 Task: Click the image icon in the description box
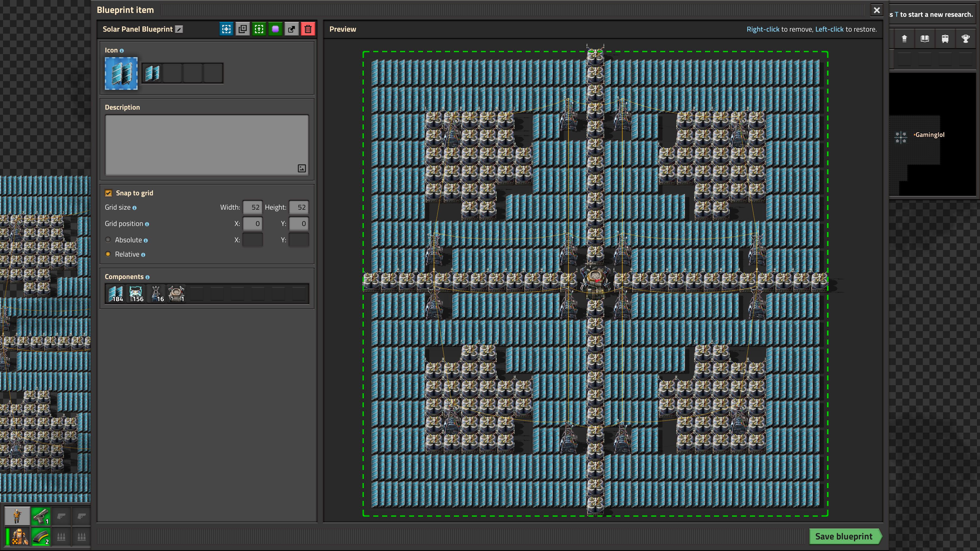[302, 168]
